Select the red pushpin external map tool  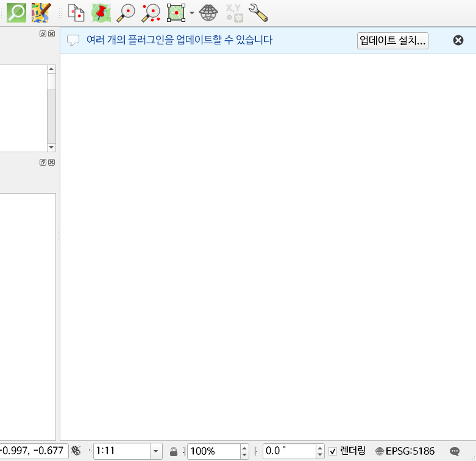click(x=101, y=13)
